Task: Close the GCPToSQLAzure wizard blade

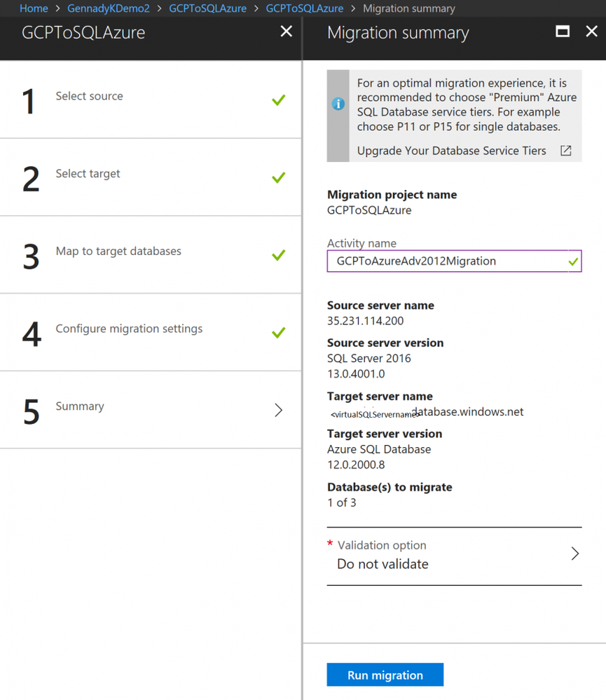Action: pyautogui.click(x=286, y=32)
